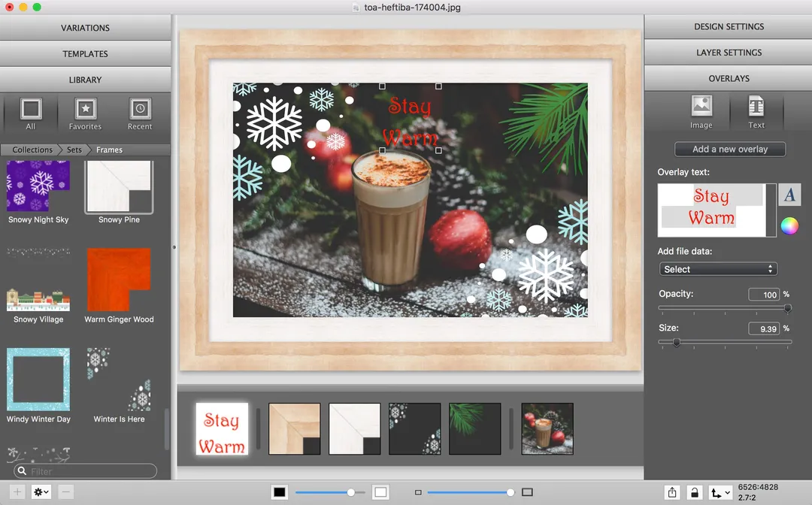Select the white frame layer thumbnail
This screenshot has width=812, height=505.
tap(355, 429)
